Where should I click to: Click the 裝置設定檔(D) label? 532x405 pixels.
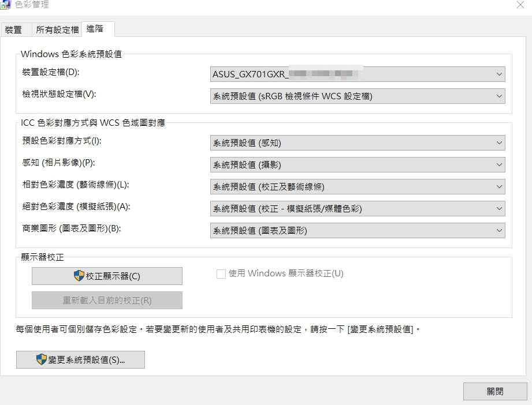[51, 72]
